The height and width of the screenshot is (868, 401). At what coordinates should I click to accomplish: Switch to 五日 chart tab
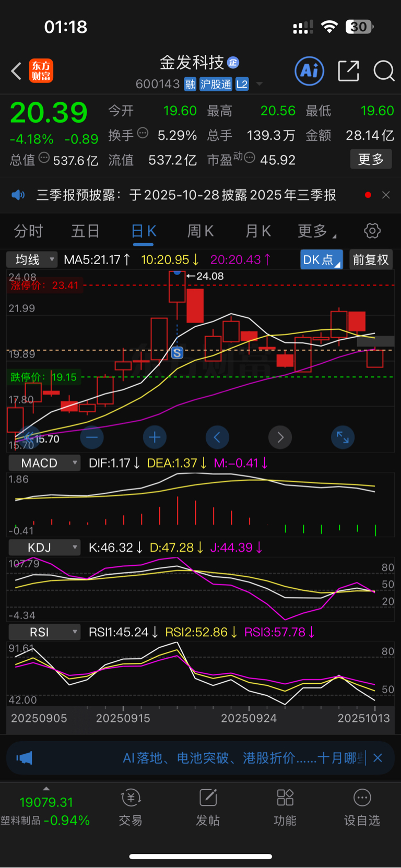(x=85, y=231)
